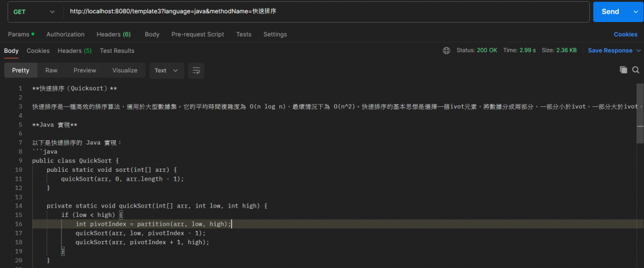
Task: Search the response body icon
Action: [x=636, y=70]
